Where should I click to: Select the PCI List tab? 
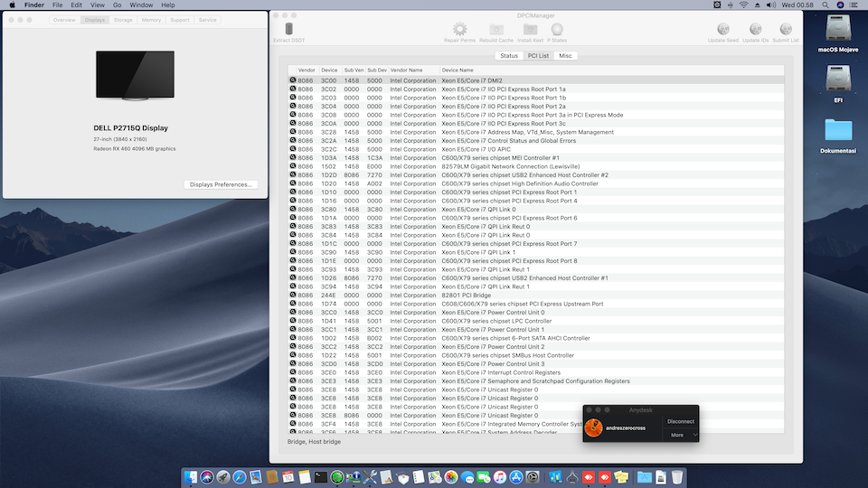click(538, 56)
